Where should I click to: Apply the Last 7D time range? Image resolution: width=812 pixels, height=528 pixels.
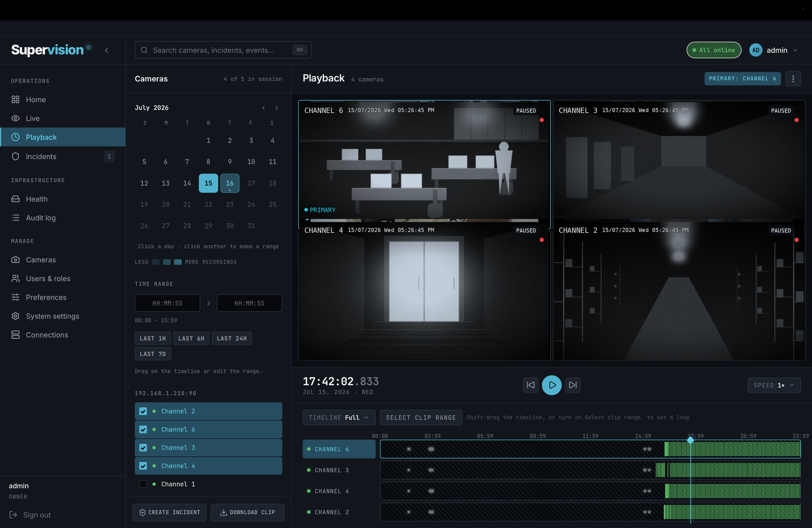coord(153,354)
